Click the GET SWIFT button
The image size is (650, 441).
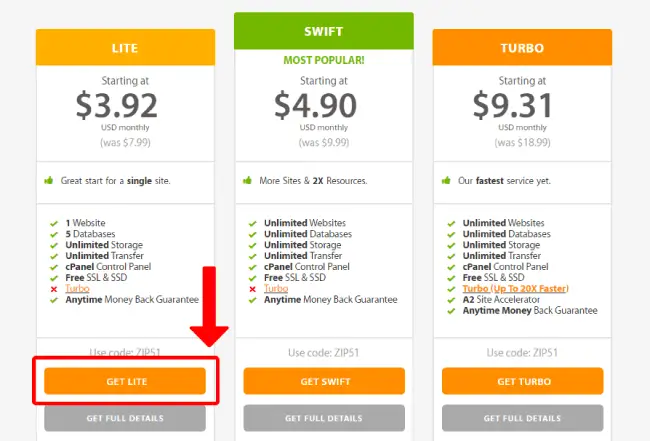tap(324, 381)
